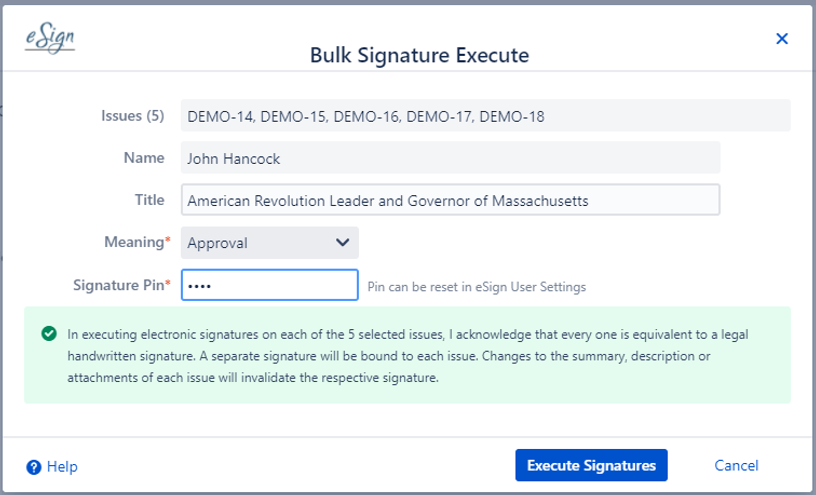Click the Meaning field label
Image resolution: width=816 pixels, height=495 pixels.
[134, 242]
